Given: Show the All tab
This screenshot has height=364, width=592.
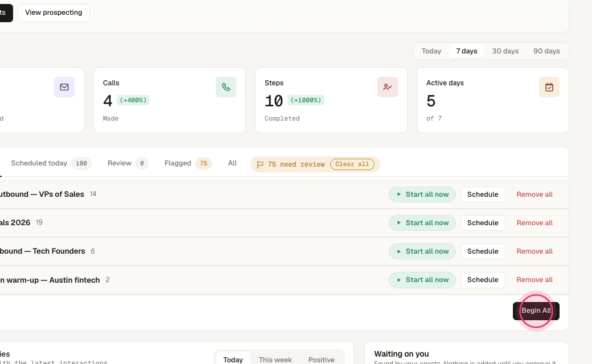Looking at the screenshot, I should click(x=232, y=163).
